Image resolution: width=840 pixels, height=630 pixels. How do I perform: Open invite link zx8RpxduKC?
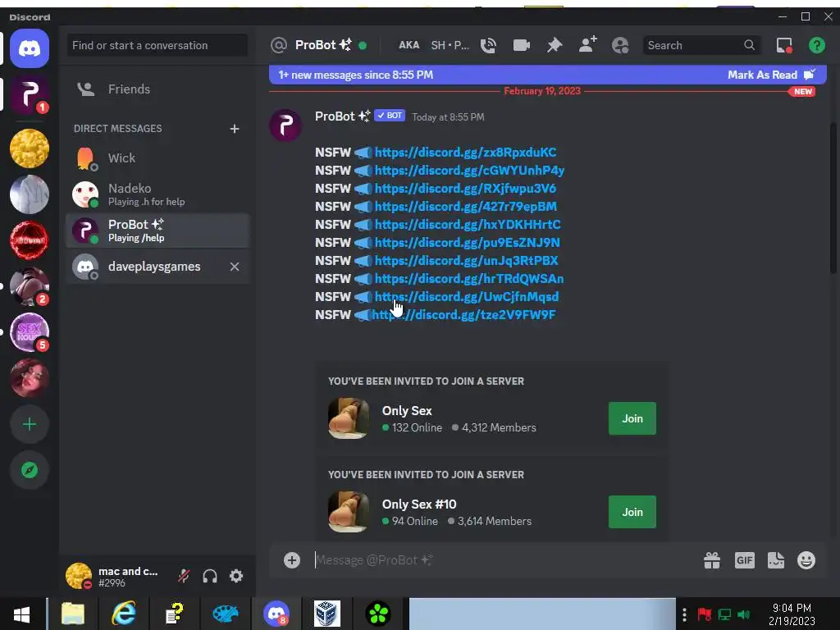(x=465, y=152)
